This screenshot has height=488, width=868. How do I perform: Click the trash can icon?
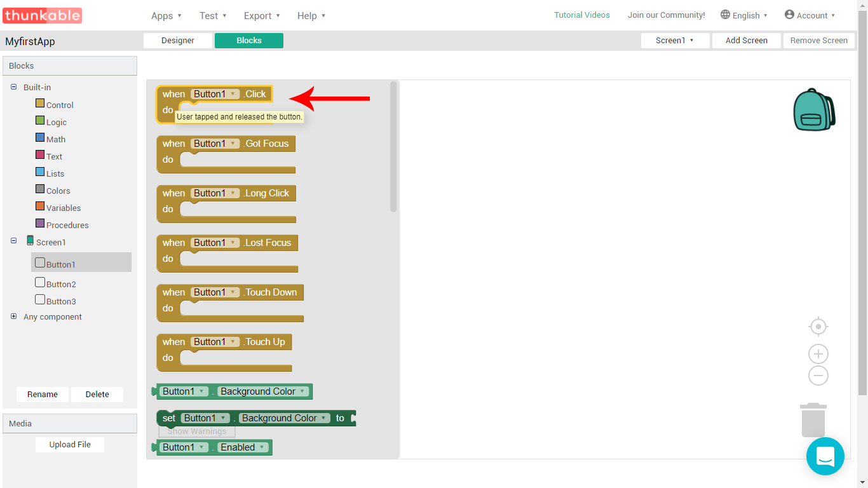813,420
